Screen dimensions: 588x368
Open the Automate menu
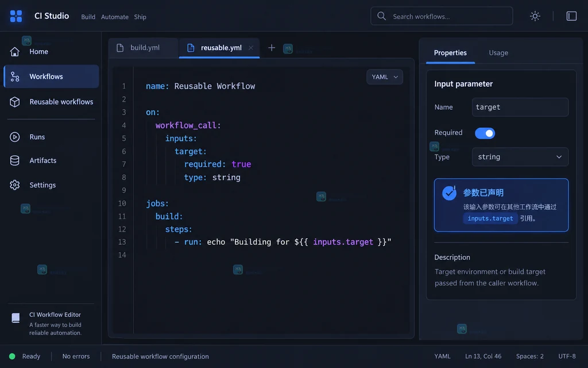coord(115,17)
